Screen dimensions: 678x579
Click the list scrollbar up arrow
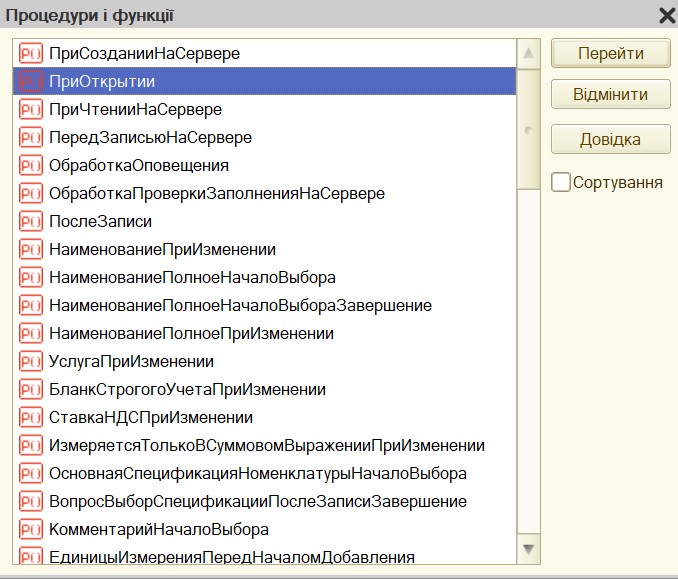click(x=528, y=54)
